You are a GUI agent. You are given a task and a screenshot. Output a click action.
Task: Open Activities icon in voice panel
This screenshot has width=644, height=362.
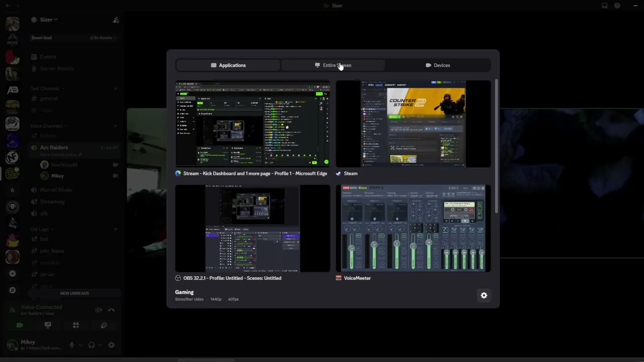[x=76, y=325]
